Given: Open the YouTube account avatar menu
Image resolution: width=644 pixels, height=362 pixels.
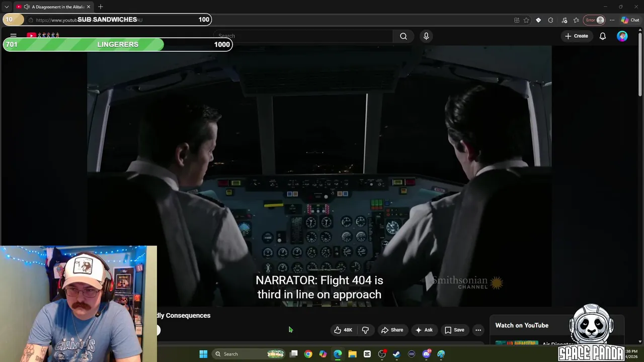Looking at the screenshot, I should click(x=622, y=36).
